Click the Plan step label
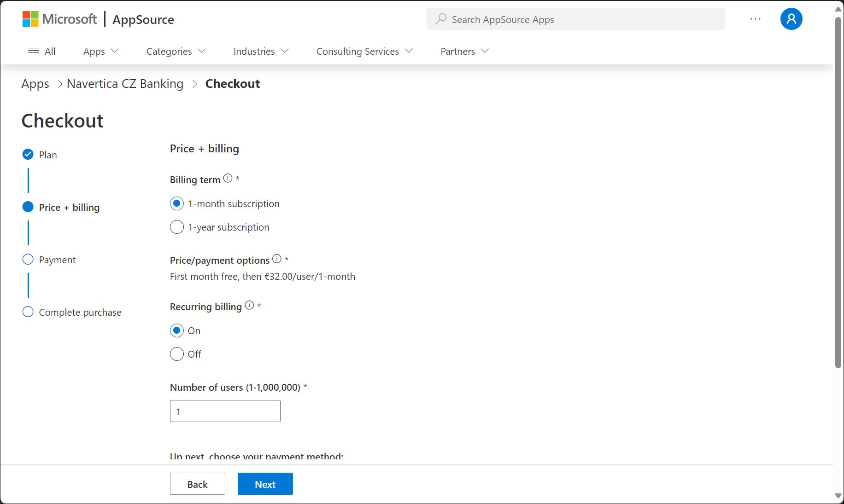The height and width of the screenshot is (504, 844). tap(48, 155)
